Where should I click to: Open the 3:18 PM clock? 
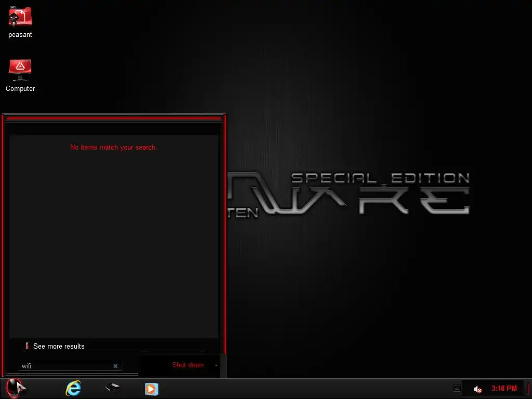(504, 389)
